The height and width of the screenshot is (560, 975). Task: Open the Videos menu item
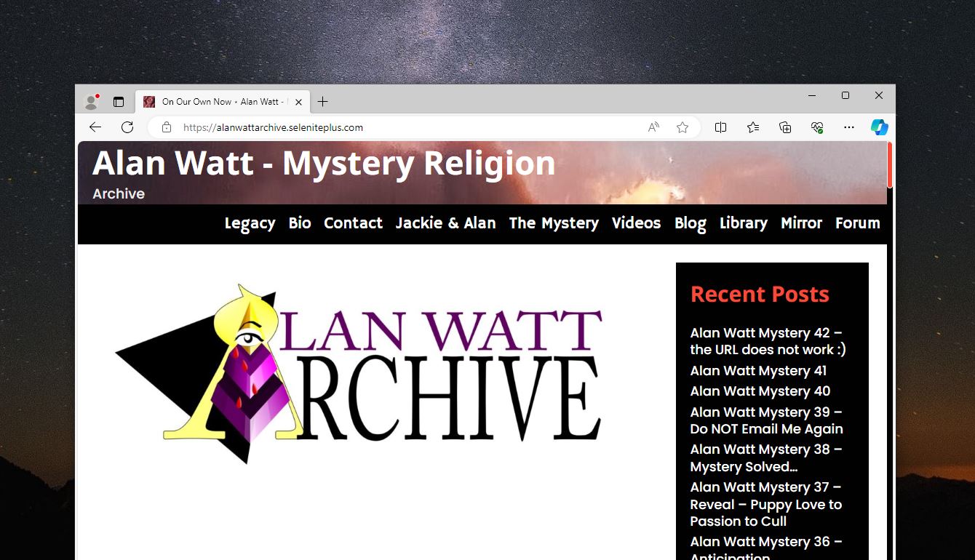(x=636, y=223)
